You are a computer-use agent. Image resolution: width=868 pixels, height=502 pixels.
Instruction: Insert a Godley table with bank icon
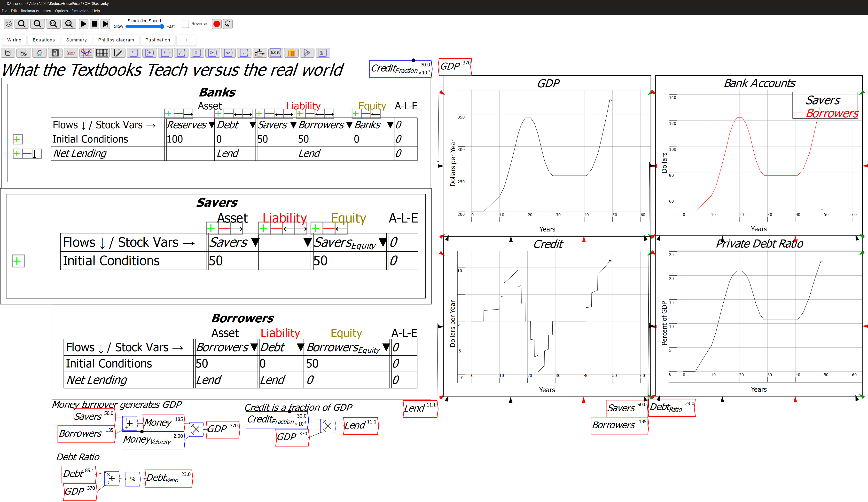click(x=291, y=53)
